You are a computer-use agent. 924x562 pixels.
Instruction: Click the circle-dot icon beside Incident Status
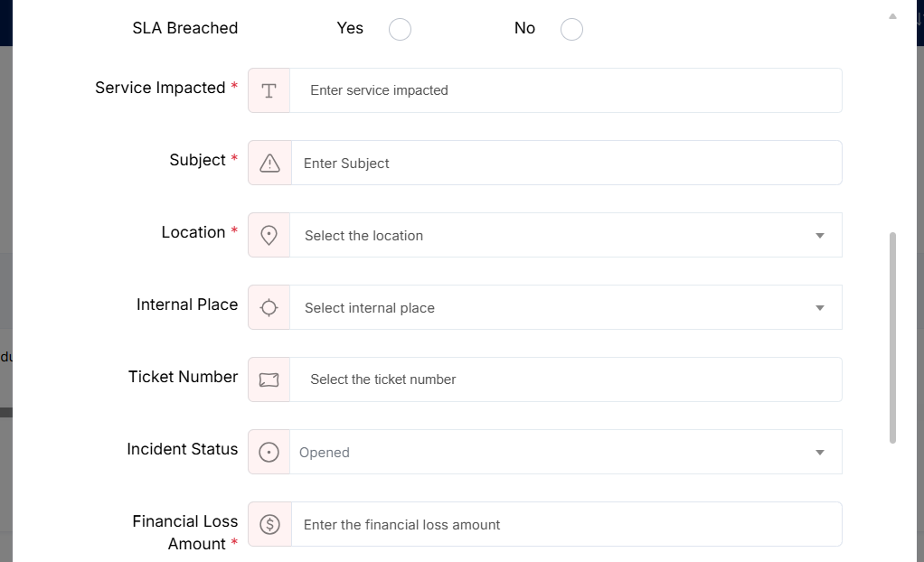pos(269,453)
